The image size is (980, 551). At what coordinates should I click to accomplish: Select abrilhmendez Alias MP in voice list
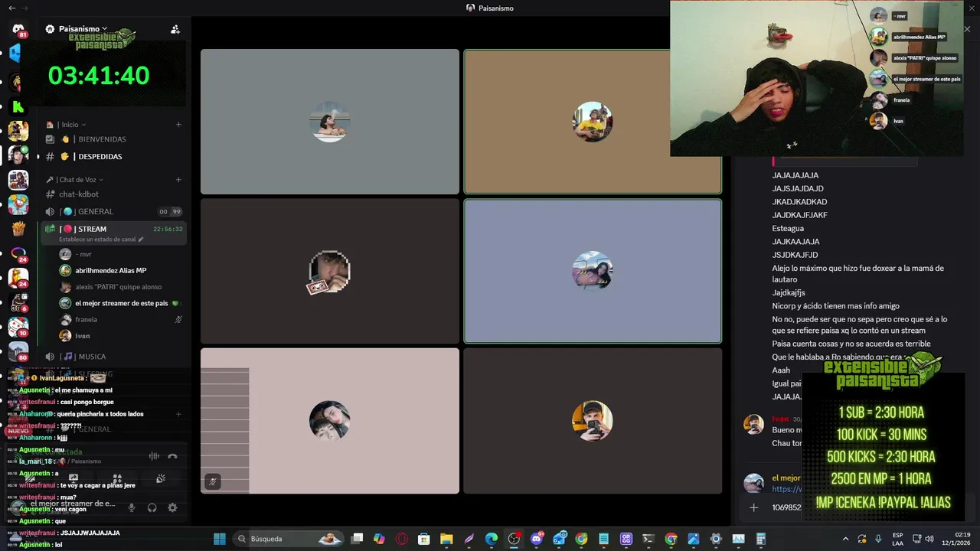(x=121, y=270)
